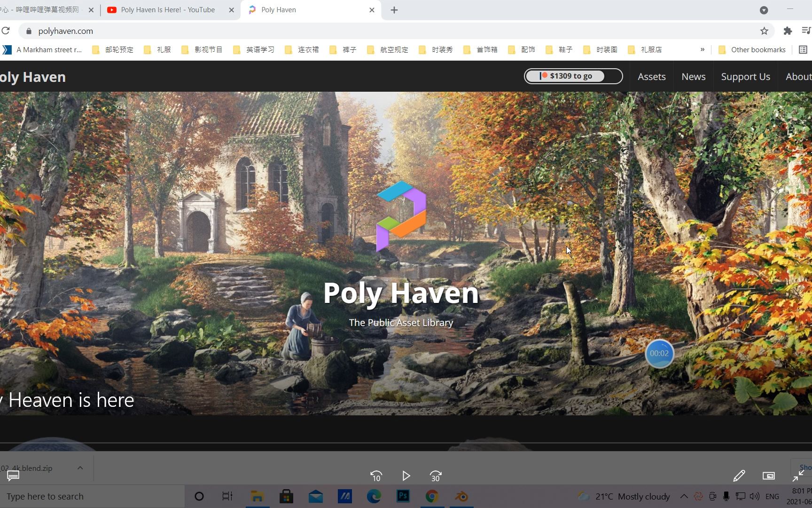Open Cortana circle icon on taskbar
The width and height of the screenshot is (812, 508).
(x=199, y=496)
